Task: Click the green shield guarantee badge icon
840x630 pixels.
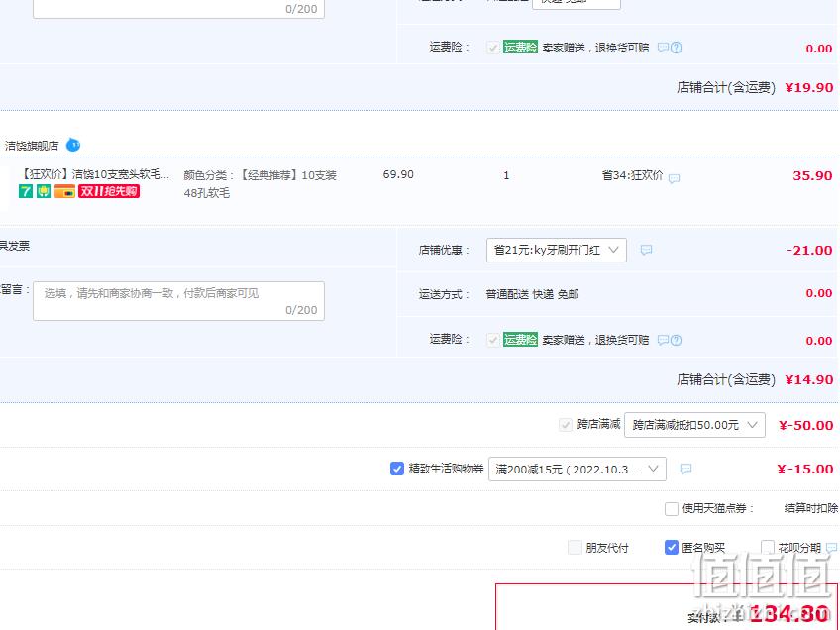Action: click(x=44, y=191)
